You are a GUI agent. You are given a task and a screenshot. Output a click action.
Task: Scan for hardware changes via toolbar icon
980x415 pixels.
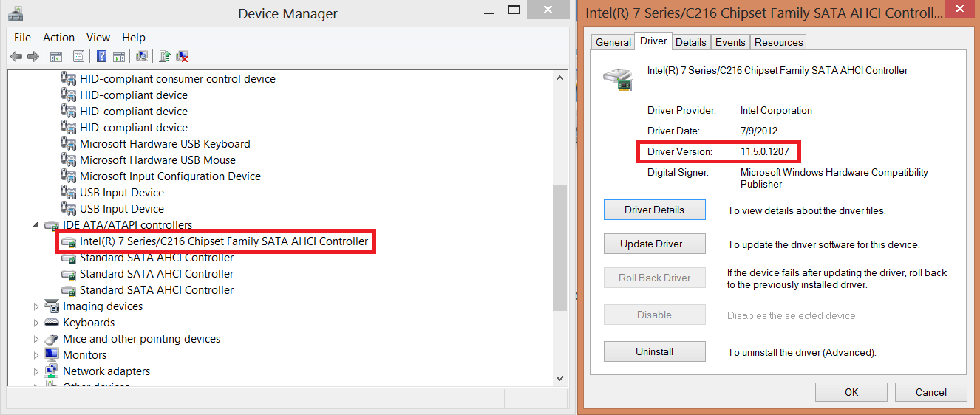click(142, 56)
